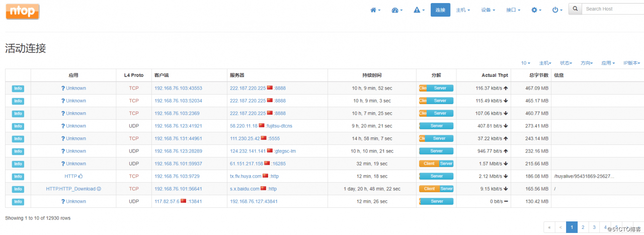This screenshot has width=644, height=235.
Task: Click the 活动连接 page heading
Action: coord(26,48)
